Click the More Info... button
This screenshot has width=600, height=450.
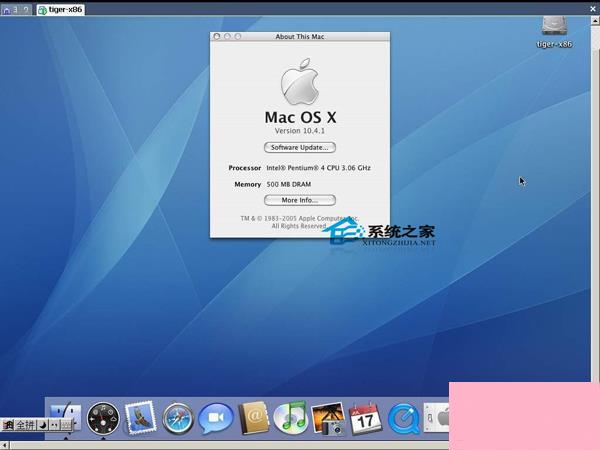point(300,200)
